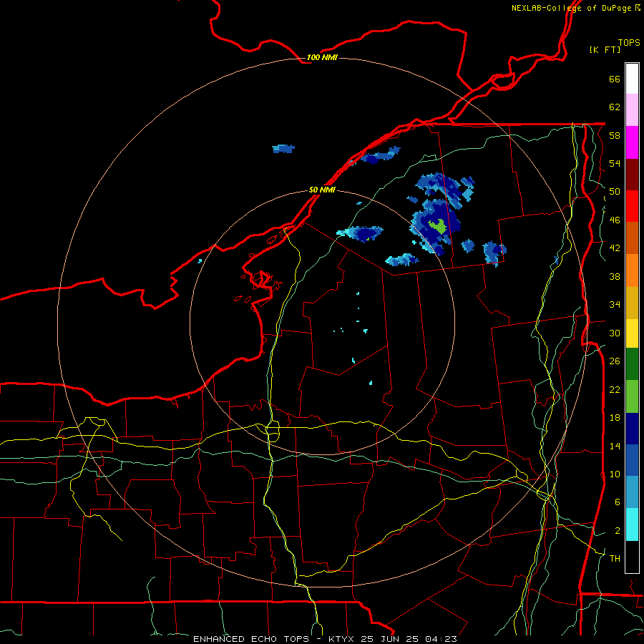Click the TH threshold label
This screenshot has width=644, height=644.
pyautogui.click(x=615, y=559)
